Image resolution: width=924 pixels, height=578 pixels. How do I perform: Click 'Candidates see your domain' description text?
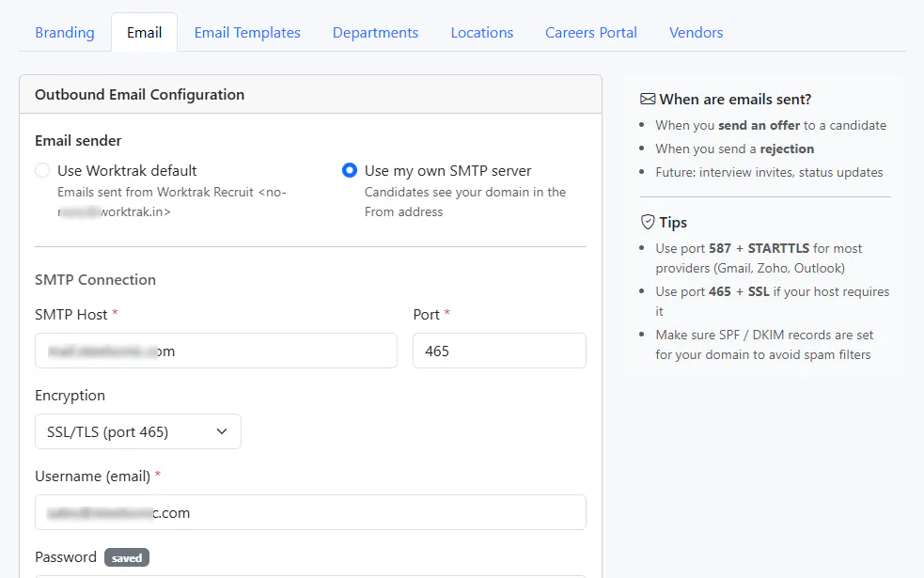tap(465, 202)
